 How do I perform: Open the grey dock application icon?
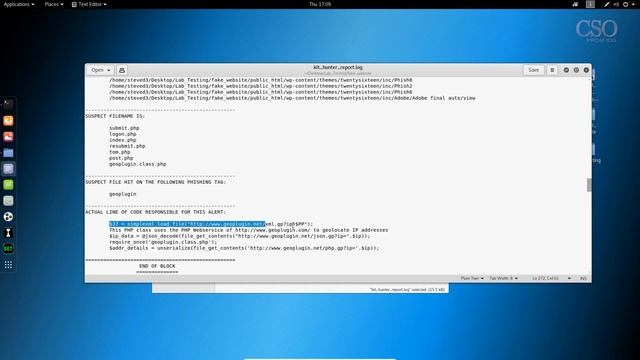point(8,200)
